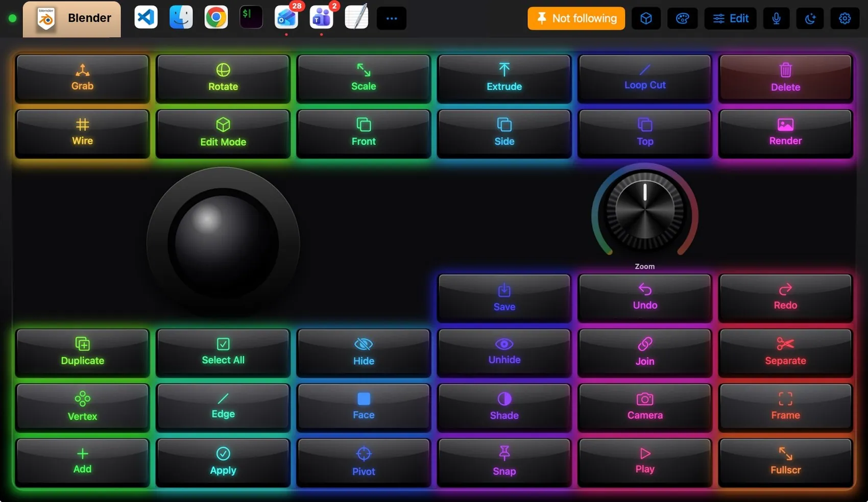868x502 pixels.
Task: Tap the Scale macro key
Action: coord(364,79)
